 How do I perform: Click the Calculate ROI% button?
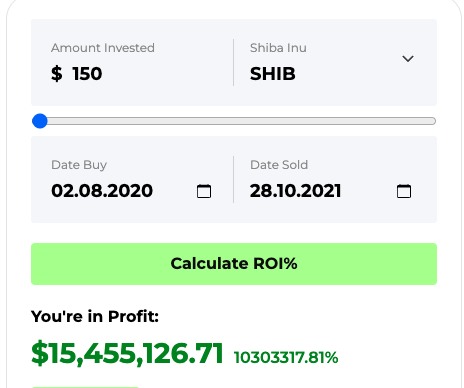[x=234, y=264]
